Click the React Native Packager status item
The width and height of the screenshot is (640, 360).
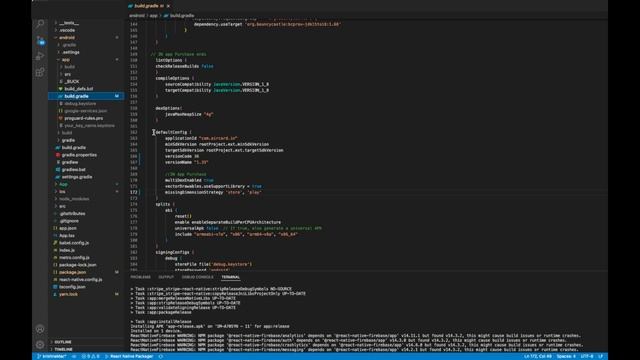(x=129, y=356)
